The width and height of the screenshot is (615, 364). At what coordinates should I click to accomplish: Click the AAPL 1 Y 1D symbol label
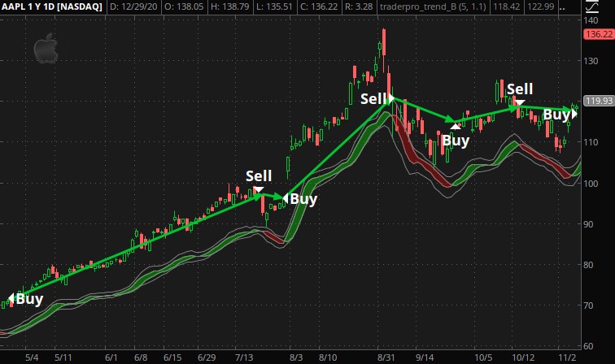(52, 6)
